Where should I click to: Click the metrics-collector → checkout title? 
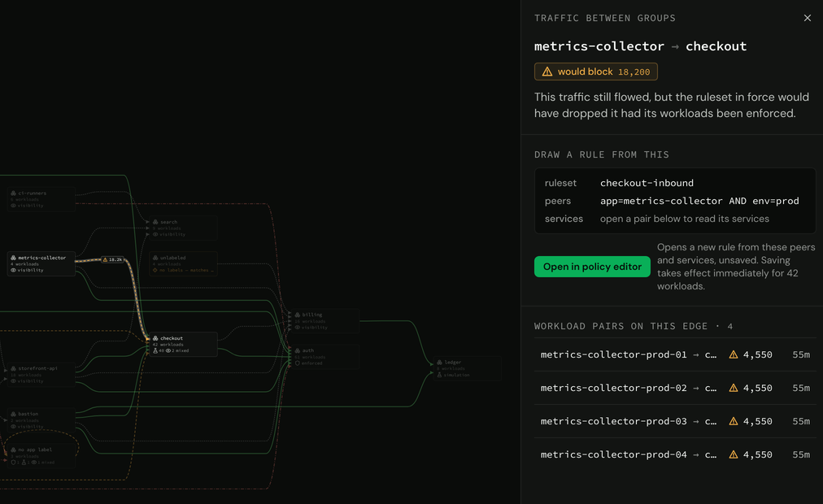point(640,46)
